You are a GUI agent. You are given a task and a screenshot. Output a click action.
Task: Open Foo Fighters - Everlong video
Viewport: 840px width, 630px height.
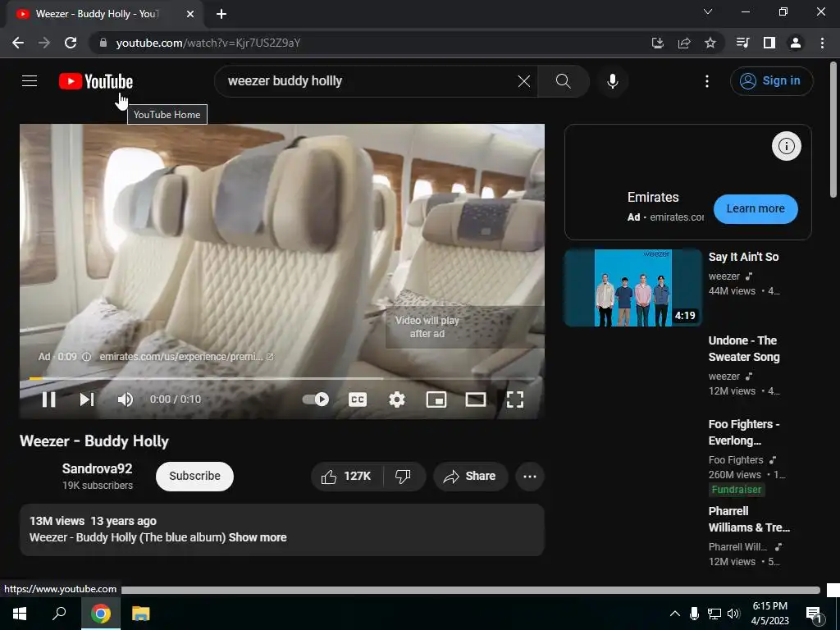(743, 432)
